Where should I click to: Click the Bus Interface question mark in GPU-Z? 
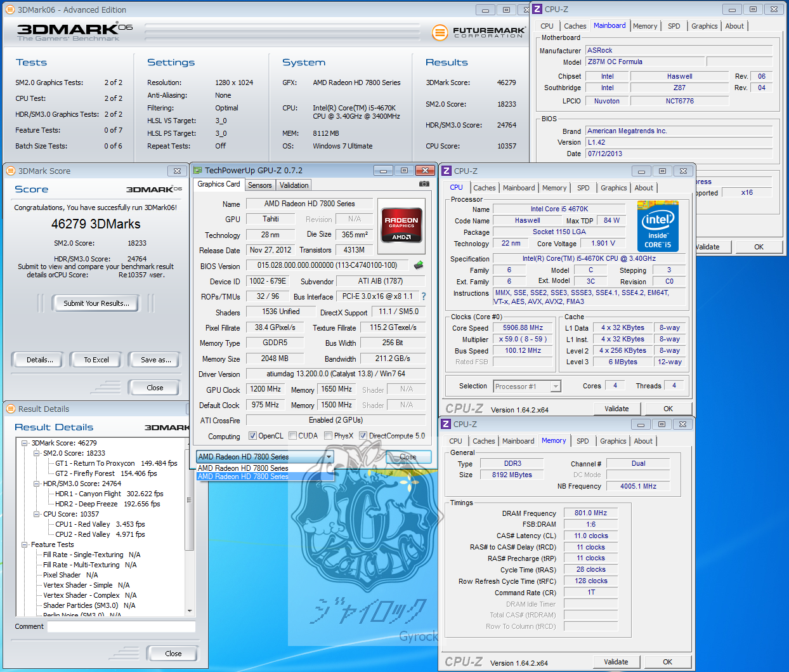pos(424,296)
